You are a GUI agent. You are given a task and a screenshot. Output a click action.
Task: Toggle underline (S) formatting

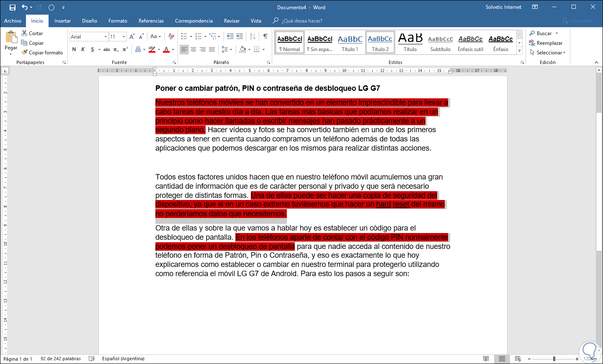tap(93, 49)
